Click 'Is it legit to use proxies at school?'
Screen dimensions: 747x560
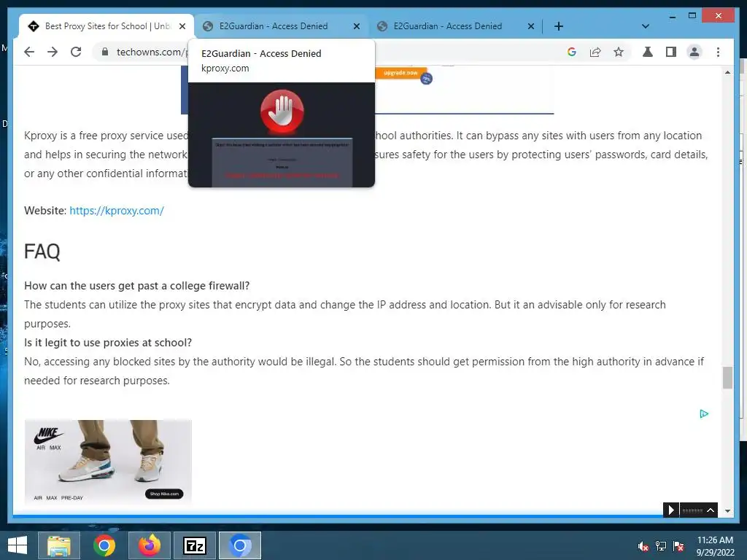pos(108,343)
